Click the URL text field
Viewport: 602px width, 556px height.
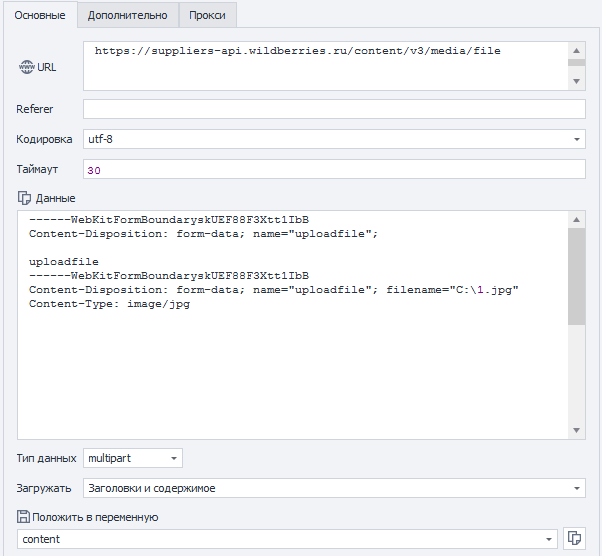tap(325, 66)
